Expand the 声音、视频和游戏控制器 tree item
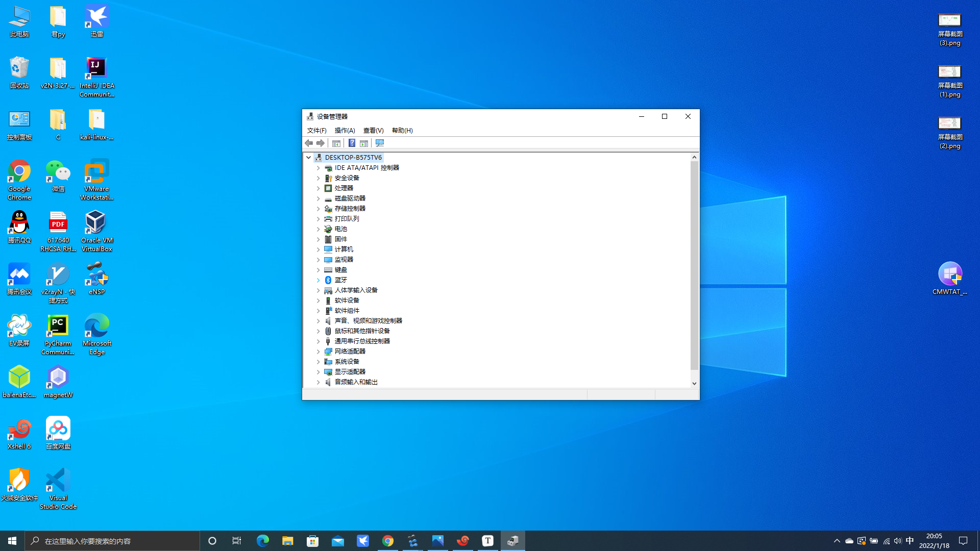980x551 pixels. click(317, 320)
